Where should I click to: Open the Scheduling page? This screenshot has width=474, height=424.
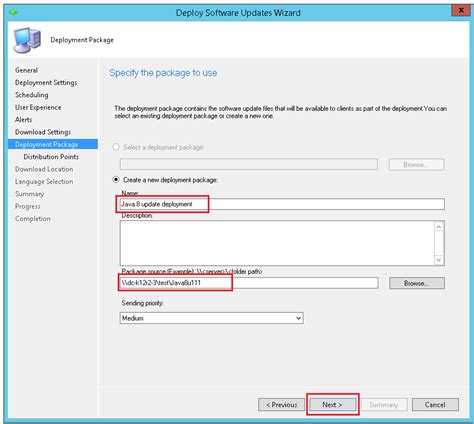pos(32,95)
